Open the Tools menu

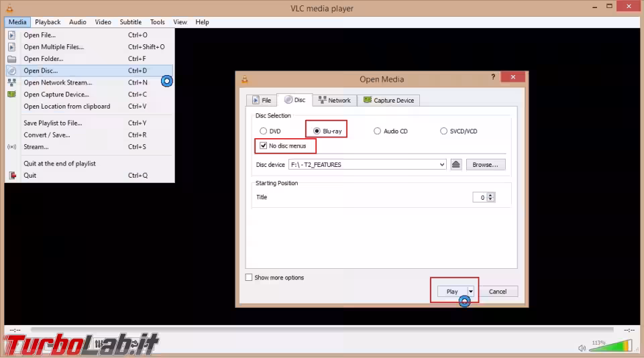click(x=157, y=22)
